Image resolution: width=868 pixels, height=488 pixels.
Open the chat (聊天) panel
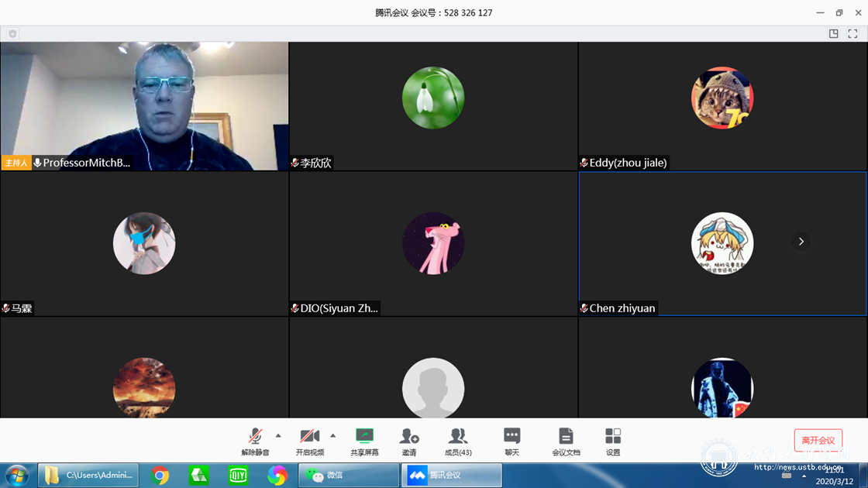point(512,442)
